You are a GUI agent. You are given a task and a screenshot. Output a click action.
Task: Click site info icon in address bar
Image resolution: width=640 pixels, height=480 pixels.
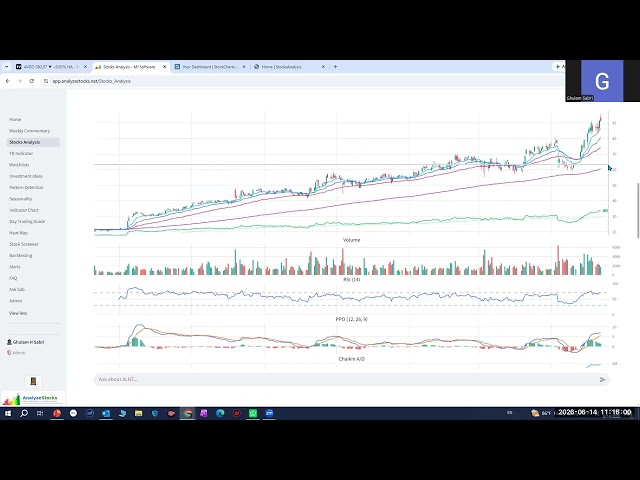46,81
